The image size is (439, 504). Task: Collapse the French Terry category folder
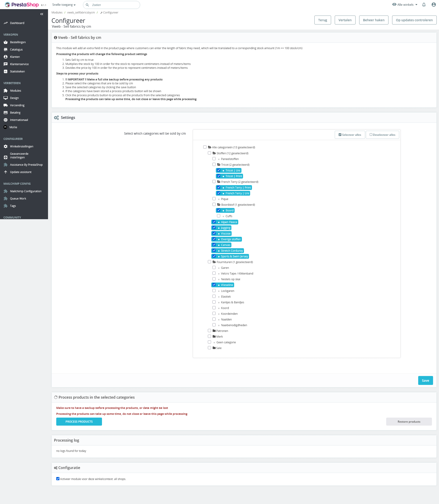[x=219, y=182]
